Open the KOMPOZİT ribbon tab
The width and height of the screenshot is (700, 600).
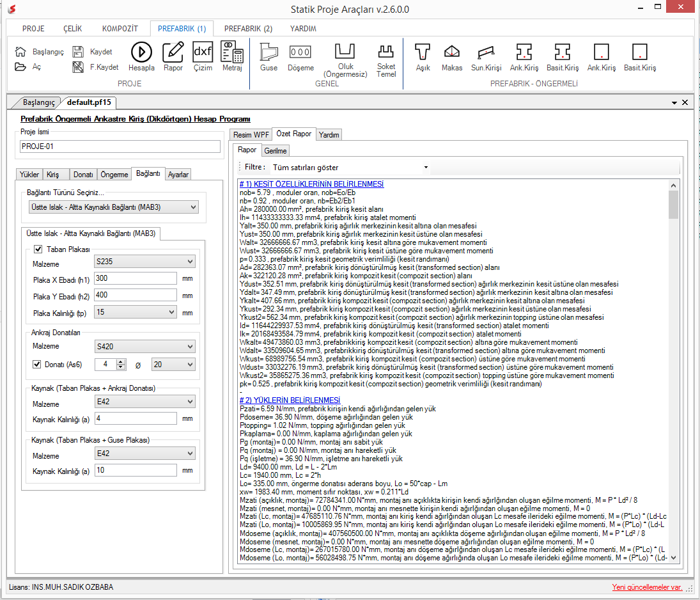120,29
